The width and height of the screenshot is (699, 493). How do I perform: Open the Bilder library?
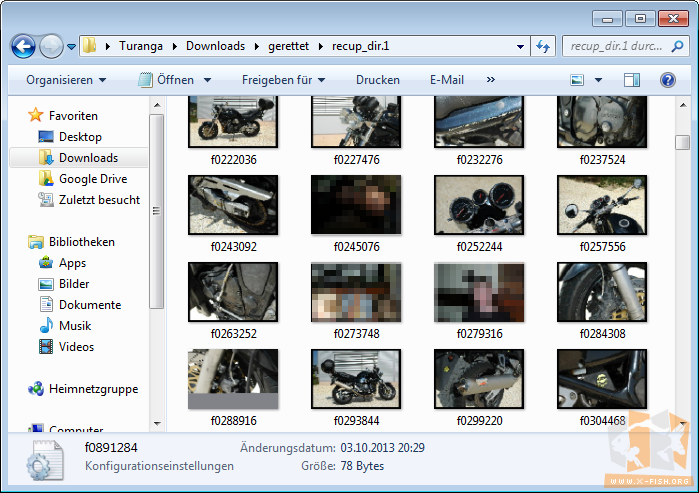[x=64, y=284]
